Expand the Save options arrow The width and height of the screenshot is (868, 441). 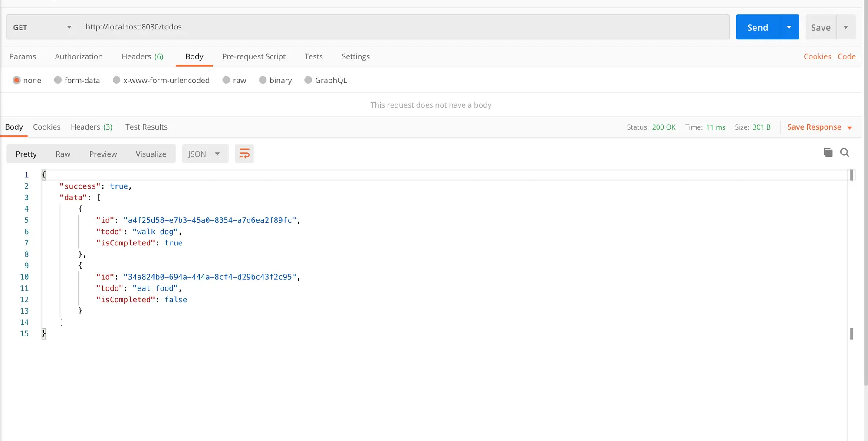(x=846, y=27)
